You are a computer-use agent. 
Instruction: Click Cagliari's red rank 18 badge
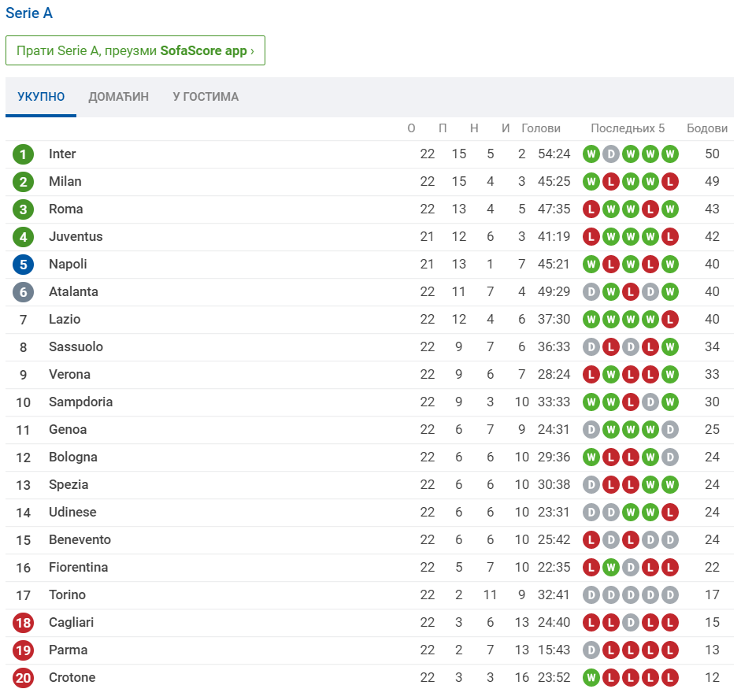point(24,623)
